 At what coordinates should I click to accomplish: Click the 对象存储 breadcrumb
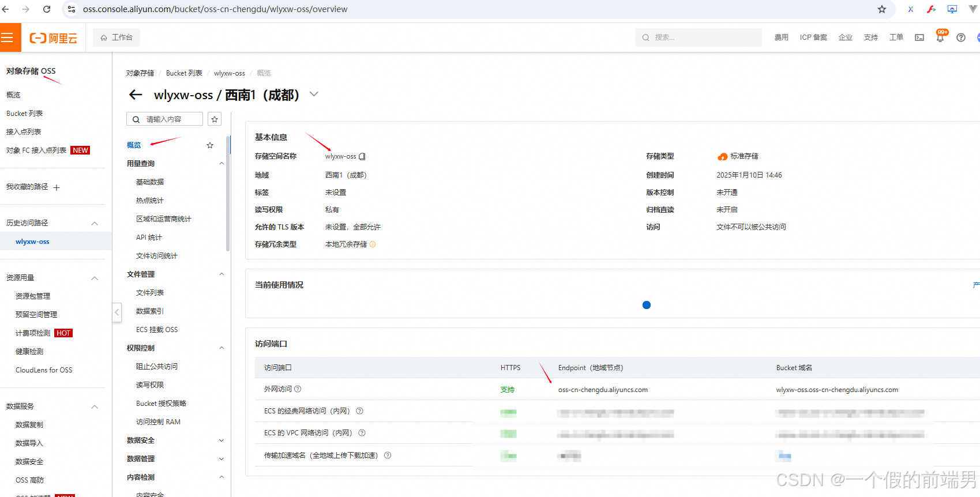click(140, 73)
